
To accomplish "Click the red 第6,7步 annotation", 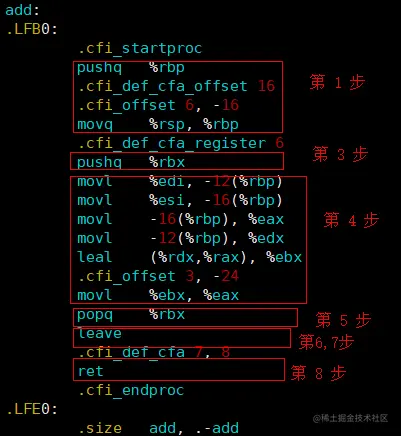I will [x=326, y=342].
